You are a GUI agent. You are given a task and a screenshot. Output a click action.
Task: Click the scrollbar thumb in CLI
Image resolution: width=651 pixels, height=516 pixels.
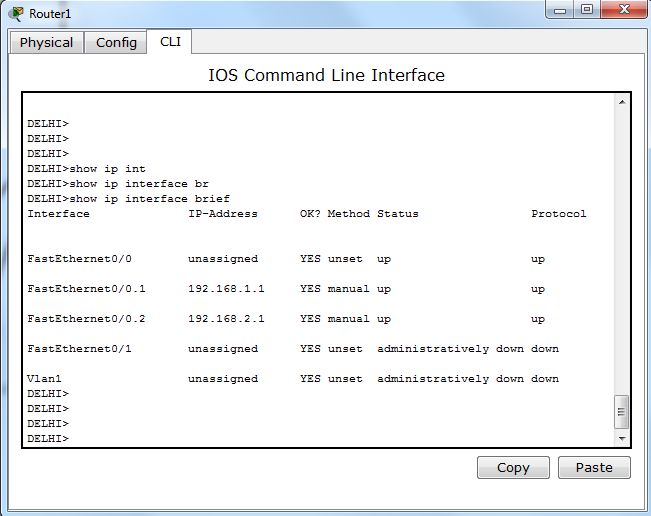(x=622, y=412)
